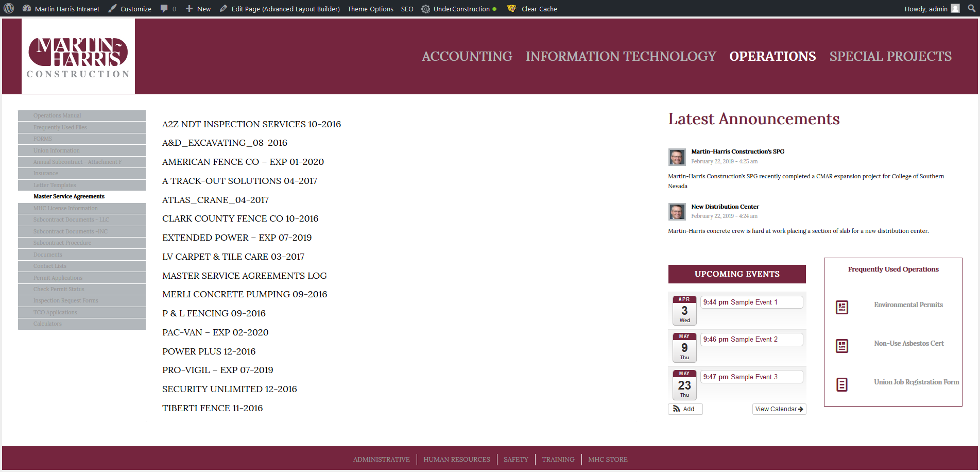Open Operations Manual in sidebar
980x472 pixels.
click(x=82, y=115)
